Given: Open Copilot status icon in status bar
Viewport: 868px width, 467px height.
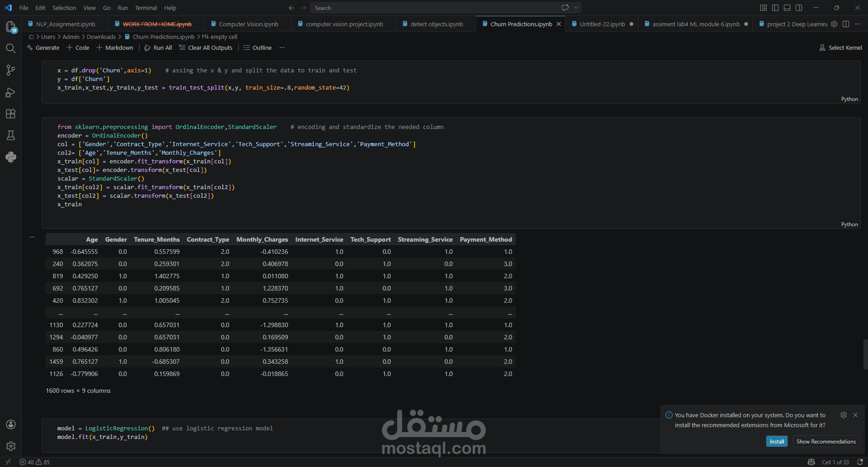Looking at the screenshot, I should point(811,462).
